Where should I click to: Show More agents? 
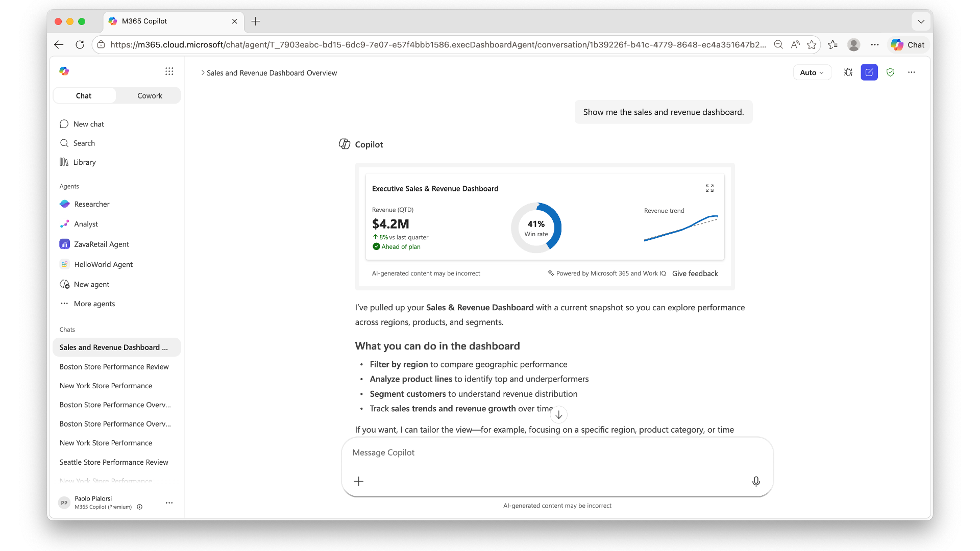tap(116, 304)
